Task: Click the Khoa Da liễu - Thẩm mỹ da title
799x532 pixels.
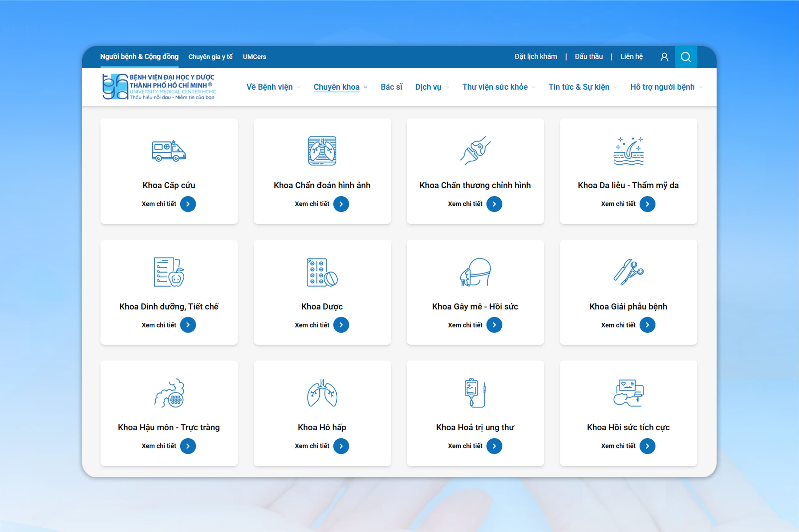Action: pos(628,185)
